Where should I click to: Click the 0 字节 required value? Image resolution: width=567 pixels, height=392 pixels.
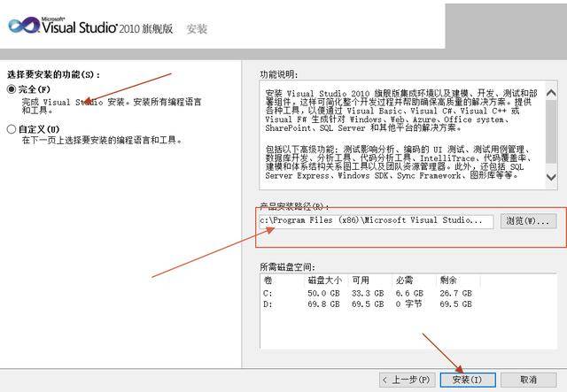click(409, 304)
